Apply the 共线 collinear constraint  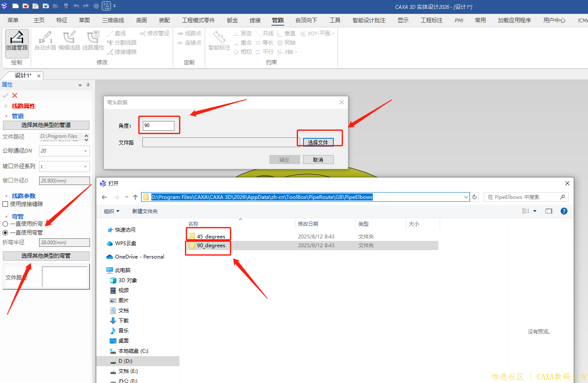tap(264, 33)
